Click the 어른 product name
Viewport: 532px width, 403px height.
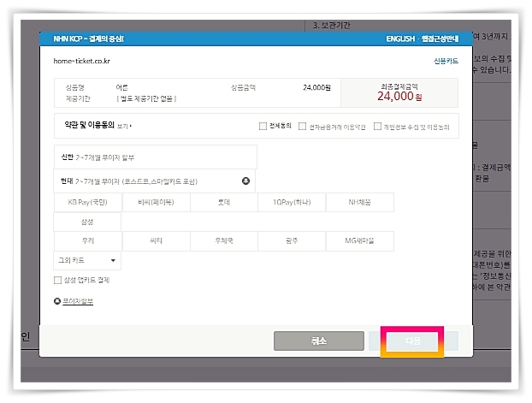click(x=121, y=87)
